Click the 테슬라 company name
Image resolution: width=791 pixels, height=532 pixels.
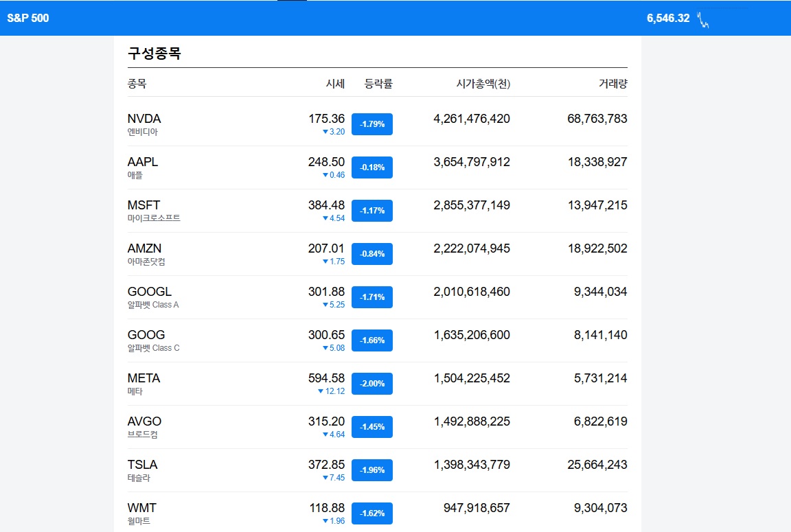139,478
